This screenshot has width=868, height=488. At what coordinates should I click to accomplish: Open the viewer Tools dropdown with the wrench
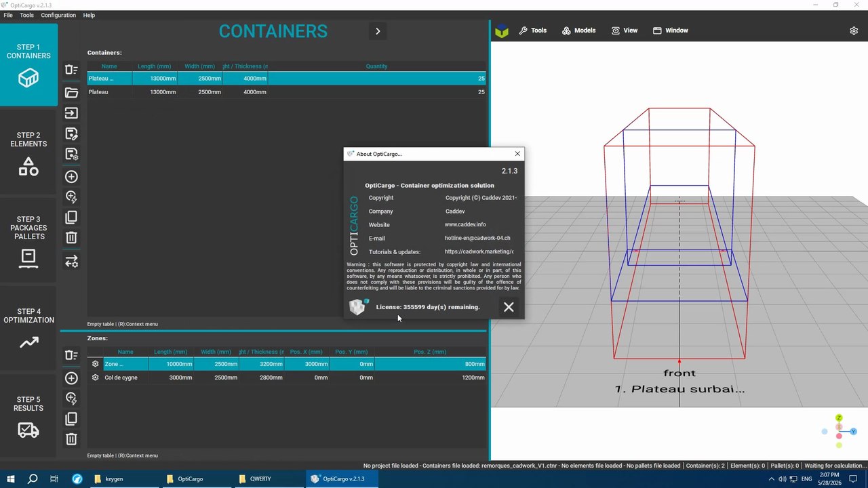533,30
